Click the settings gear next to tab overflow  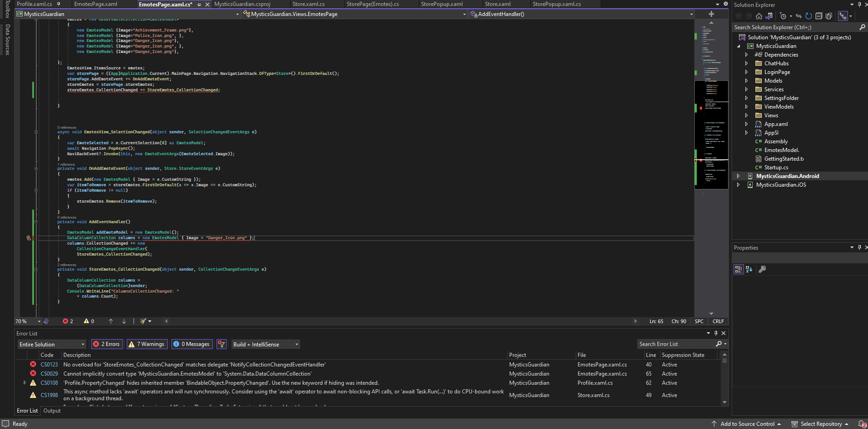click(x=726, y=4)
